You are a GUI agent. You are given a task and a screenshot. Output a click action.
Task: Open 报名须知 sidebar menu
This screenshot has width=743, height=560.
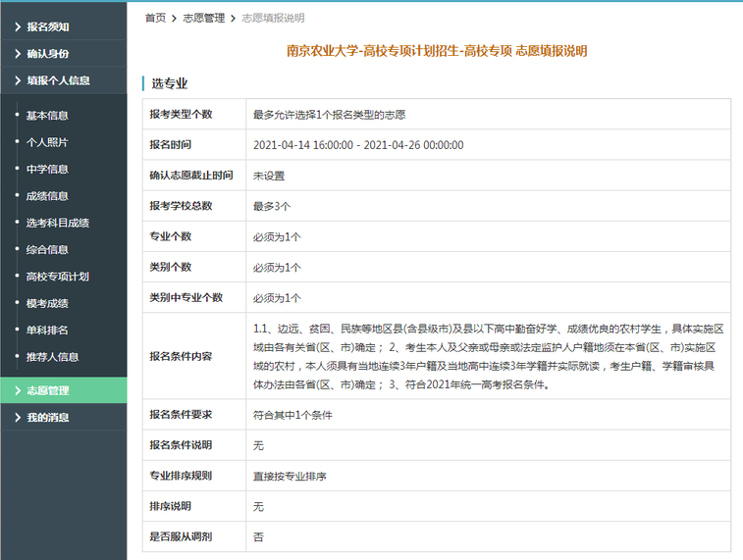(64, 27)
